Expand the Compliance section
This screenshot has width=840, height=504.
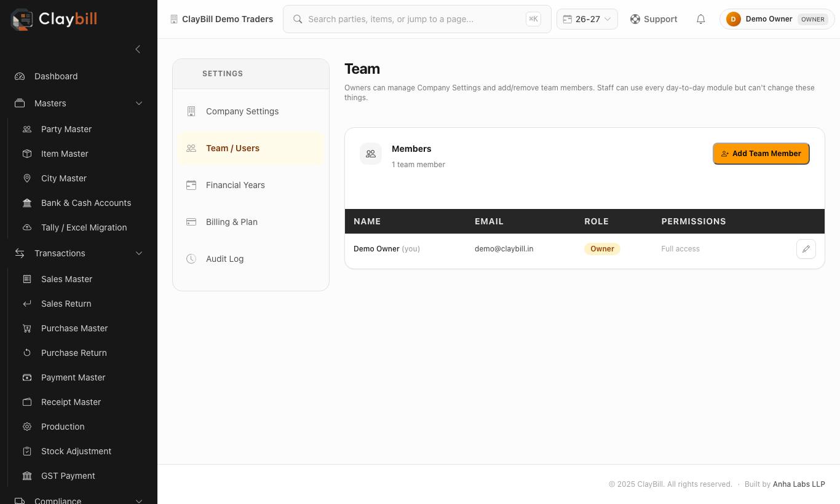(x=139, y=501)
